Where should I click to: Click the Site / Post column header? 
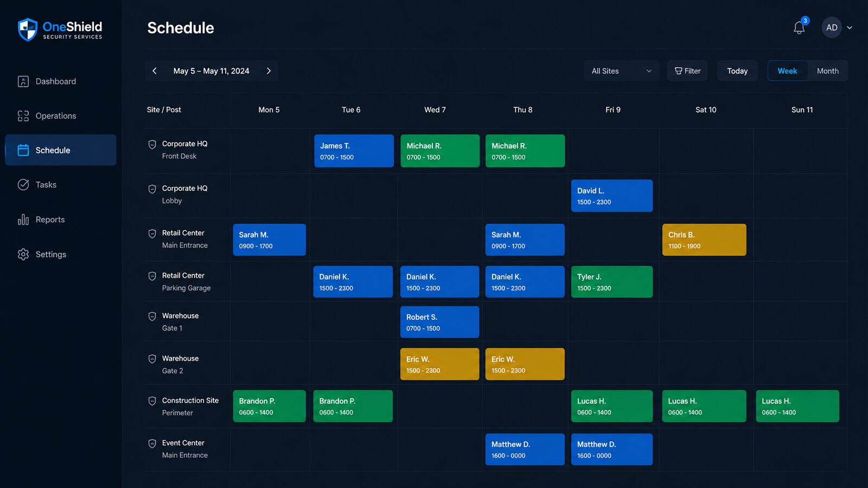pos(164,110)
